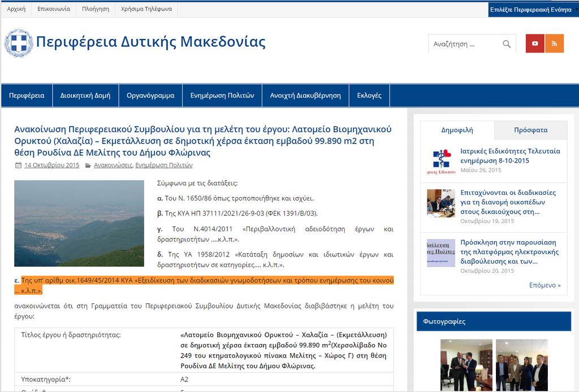Image resolution: width=579 pixels, height=392 pixels.
Task: Click the calendar icon beside post date
Action: click(18, 165)
